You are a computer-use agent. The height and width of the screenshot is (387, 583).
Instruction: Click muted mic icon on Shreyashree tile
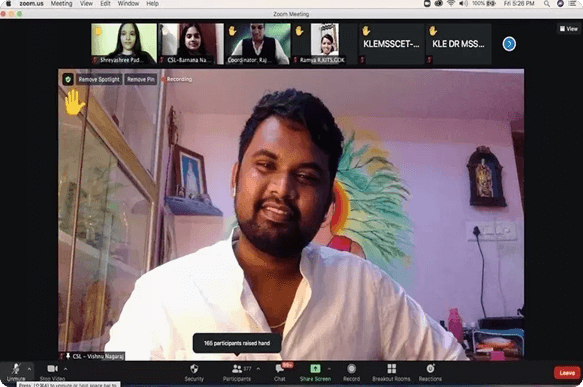pyautogui.click(x=95, y=60)
